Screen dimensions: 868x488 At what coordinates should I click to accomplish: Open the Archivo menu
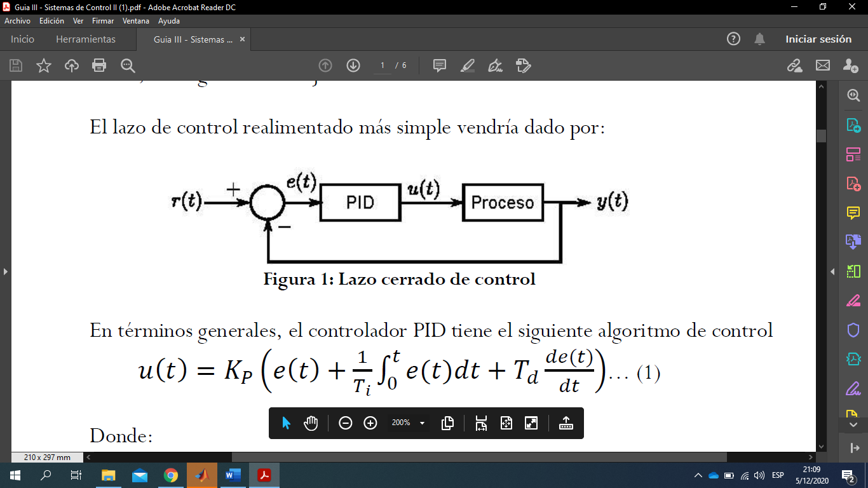pyautogui.click(x=18, y=20)
